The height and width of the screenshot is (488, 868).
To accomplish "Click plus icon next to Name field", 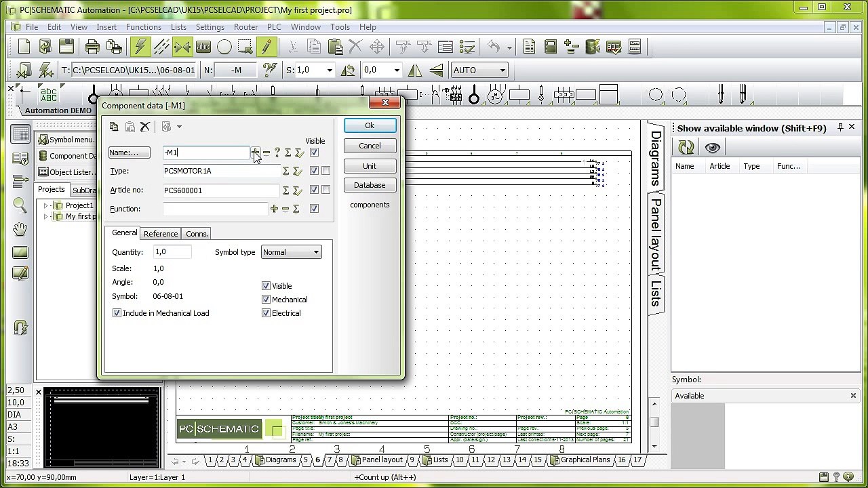I will click(x=256, y=152).
